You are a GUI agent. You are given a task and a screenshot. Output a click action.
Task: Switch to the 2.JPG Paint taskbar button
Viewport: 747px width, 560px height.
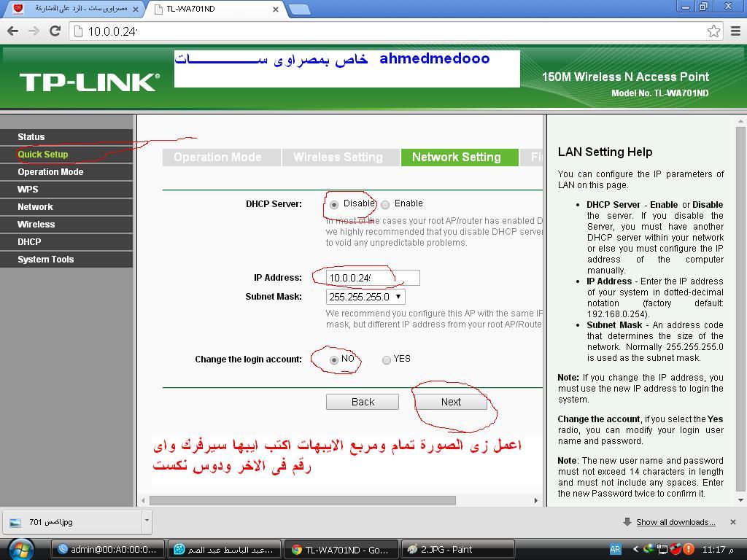458,550
